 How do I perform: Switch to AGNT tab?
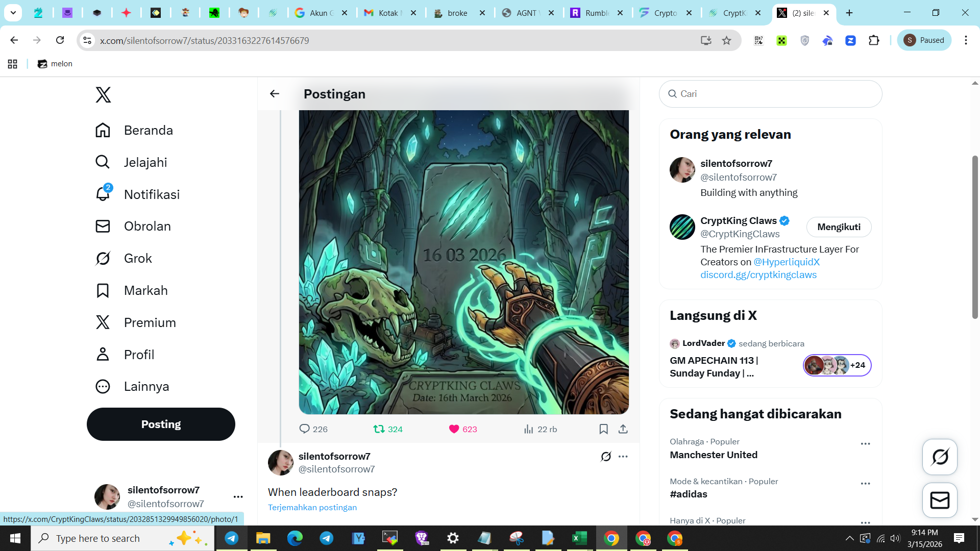(x=528, y=13)
